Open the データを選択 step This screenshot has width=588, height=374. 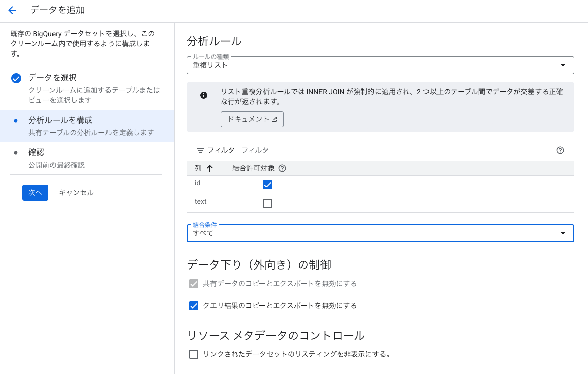click(52, 78)
